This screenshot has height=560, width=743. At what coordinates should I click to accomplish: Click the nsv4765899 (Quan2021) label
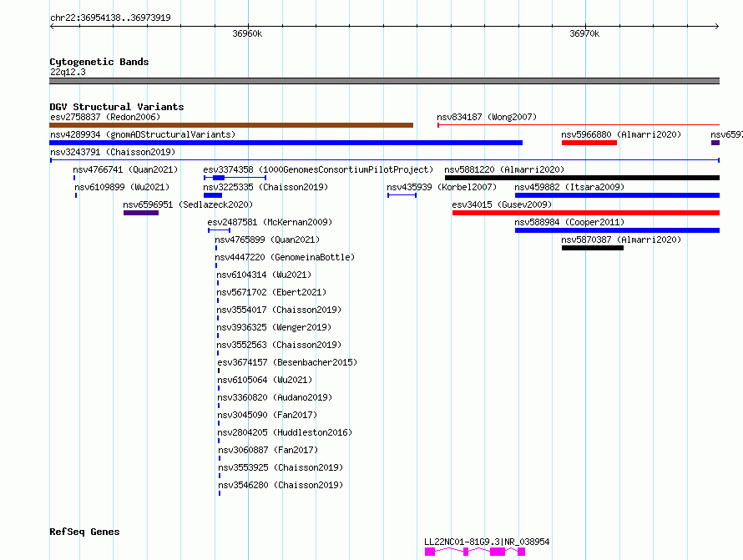point(267,240)
